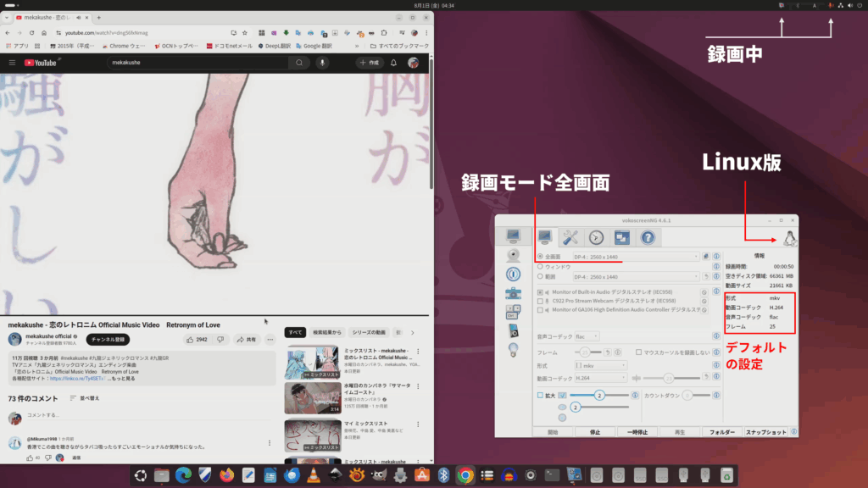This screenshot has width=868, height=488.
Task: Click the YouTube voice search microphone icon
Action: [322, 63]
